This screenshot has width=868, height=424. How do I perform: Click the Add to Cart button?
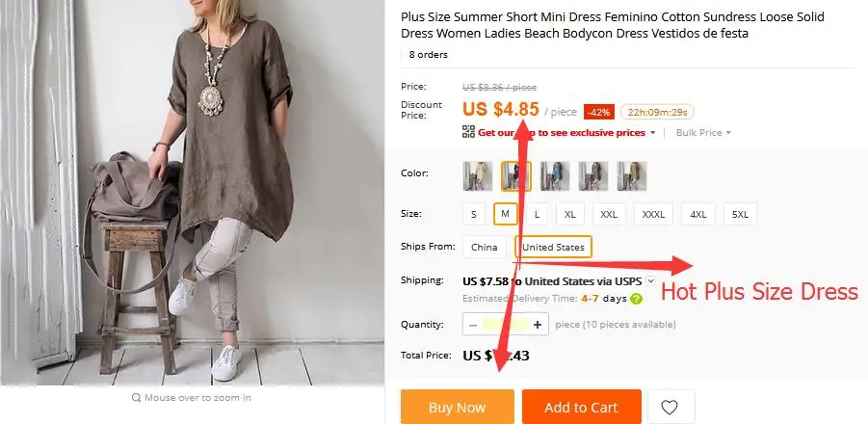point(581,407)
